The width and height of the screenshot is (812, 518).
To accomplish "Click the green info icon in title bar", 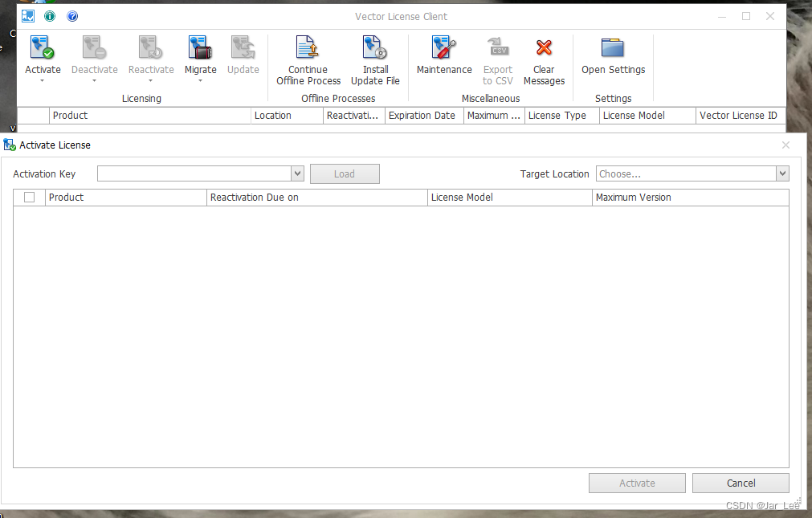I will (50, 17).
